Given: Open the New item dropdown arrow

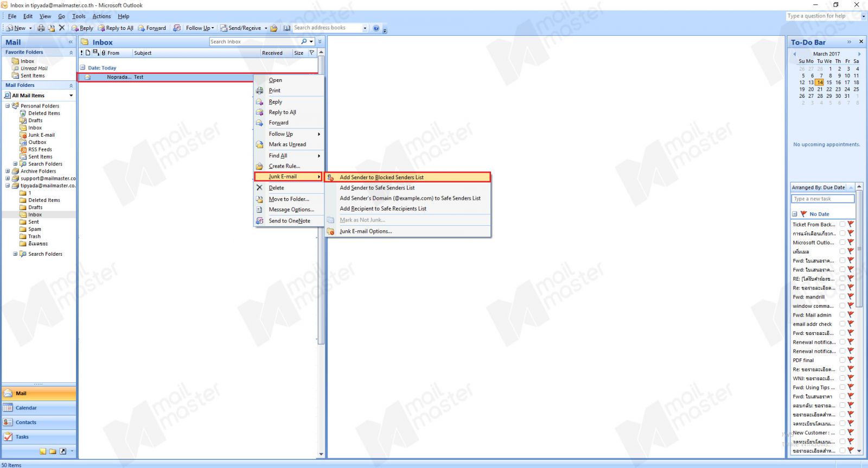Looking at the screenshot, I should [x=30, y=28].
